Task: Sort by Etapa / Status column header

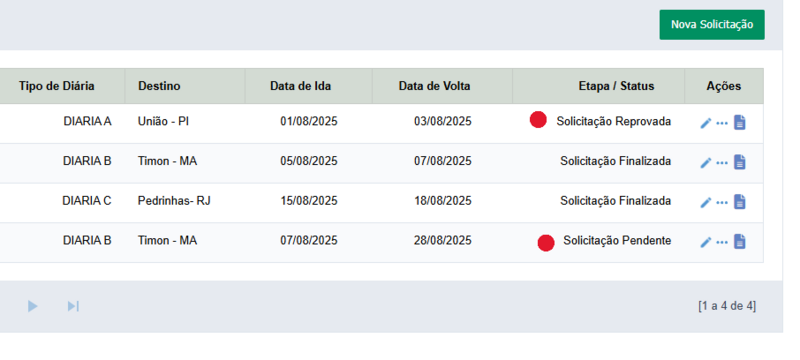Action: point(616,86)
